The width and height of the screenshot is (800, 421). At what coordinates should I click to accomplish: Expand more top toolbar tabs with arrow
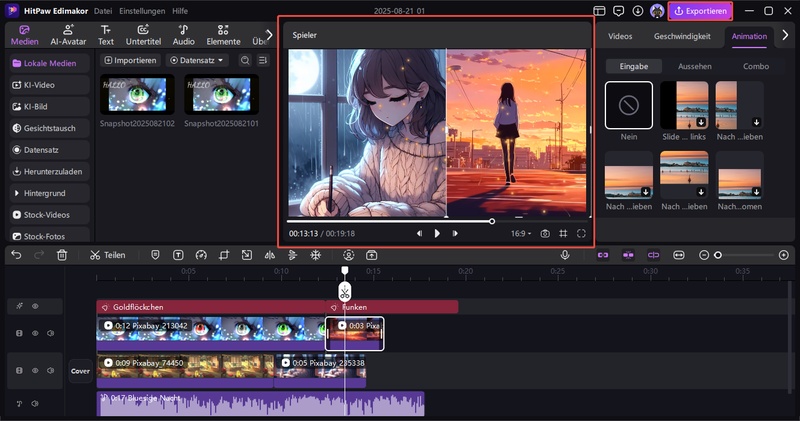click(x=269, y=35)
